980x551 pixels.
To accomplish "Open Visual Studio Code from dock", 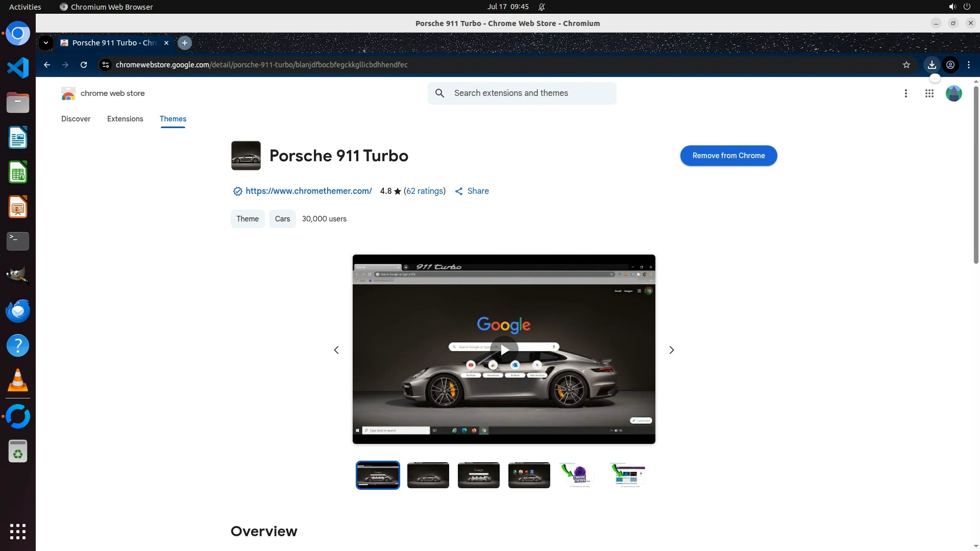I will (18, 68).
